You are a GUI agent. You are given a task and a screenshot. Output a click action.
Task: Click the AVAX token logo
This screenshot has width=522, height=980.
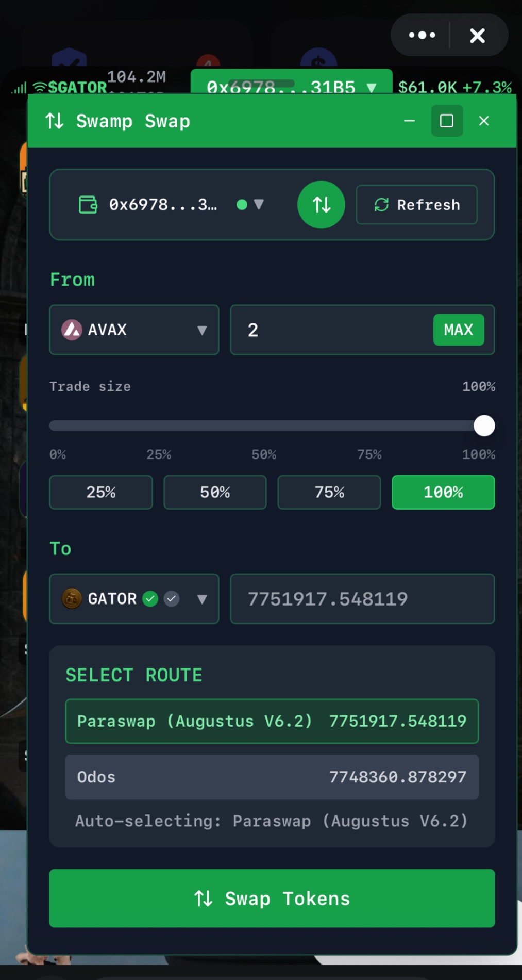point(72,330)
